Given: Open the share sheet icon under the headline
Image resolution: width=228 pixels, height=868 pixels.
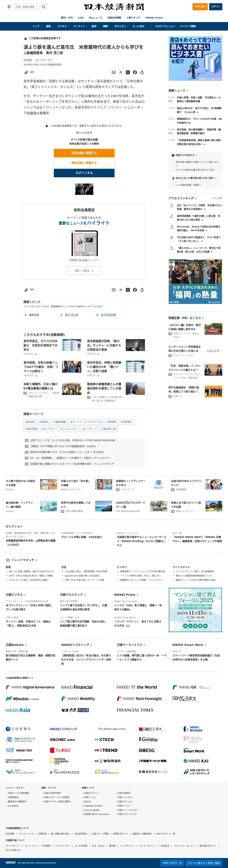Looking at the screenshot, I should [x=142, y=72].
